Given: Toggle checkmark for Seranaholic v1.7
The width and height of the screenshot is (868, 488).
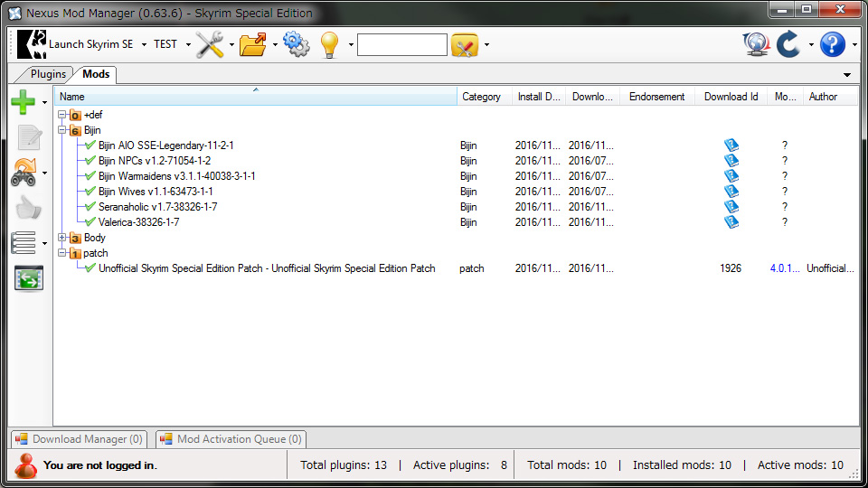Looking at the screenshot, I should (90, 206).
